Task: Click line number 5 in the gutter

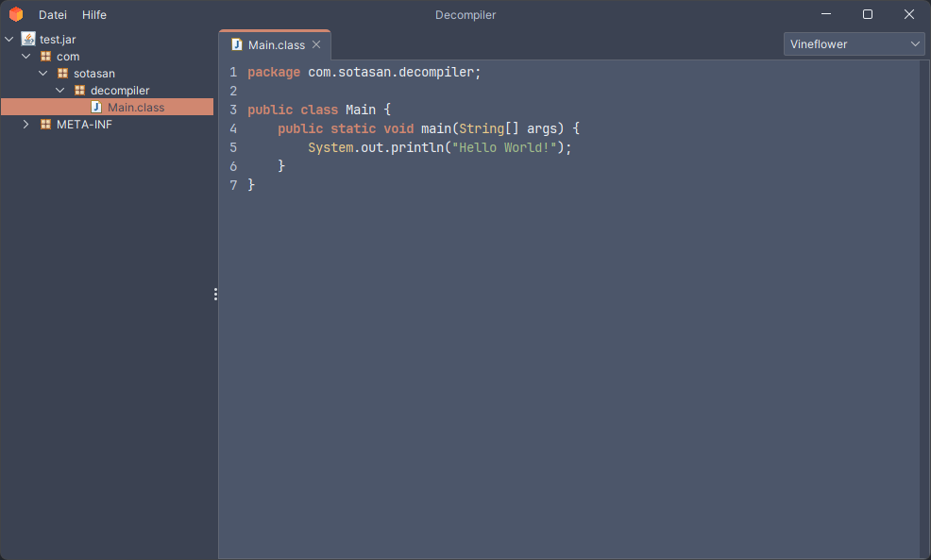Action: pos(233,147)
